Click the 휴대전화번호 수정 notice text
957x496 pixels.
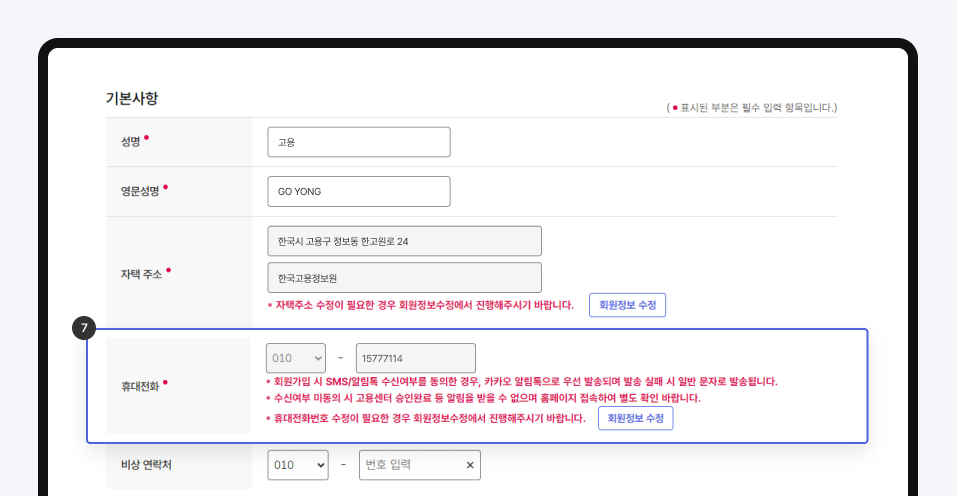click(x=426, y=419)
